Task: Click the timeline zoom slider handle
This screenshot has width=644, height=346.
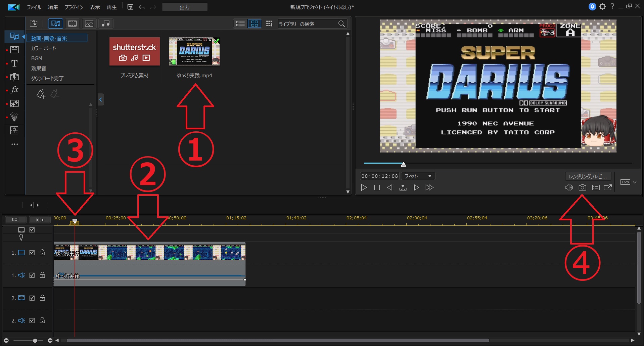Action: coord(35,341)
